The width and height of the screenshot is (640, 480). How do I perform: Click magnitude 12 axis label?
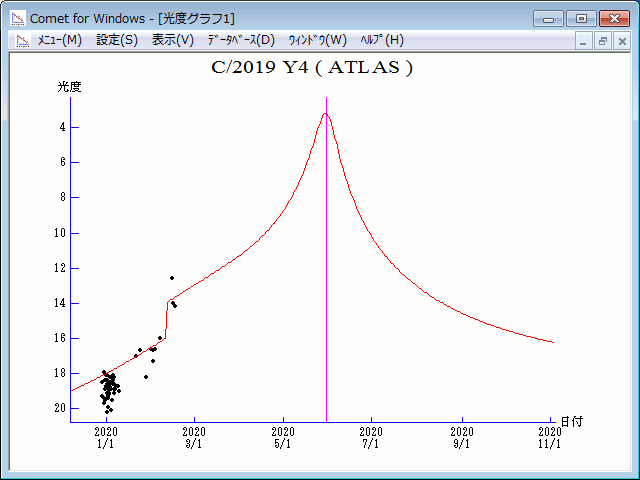tap(60, 268)
